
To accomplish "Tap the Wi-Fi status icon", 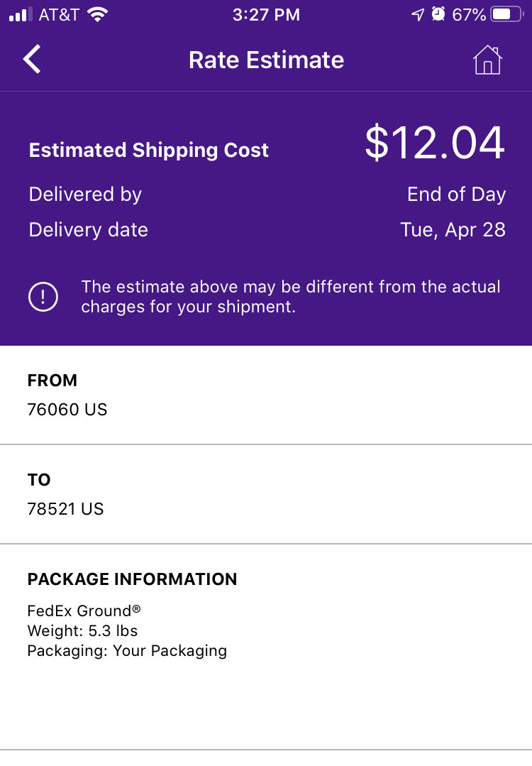I will [98, 15].
